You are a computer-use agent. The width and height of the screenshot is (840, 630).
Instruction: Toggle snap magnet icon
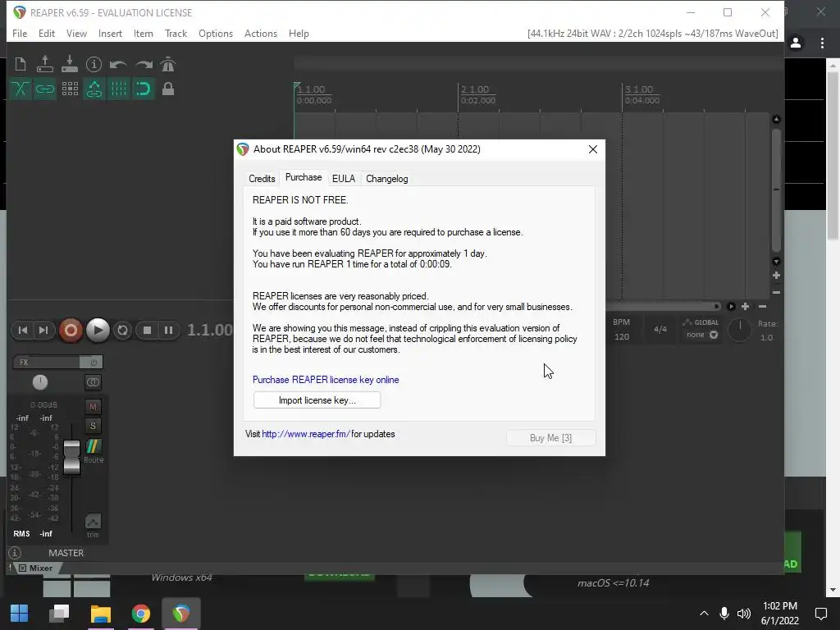(144, 89)
